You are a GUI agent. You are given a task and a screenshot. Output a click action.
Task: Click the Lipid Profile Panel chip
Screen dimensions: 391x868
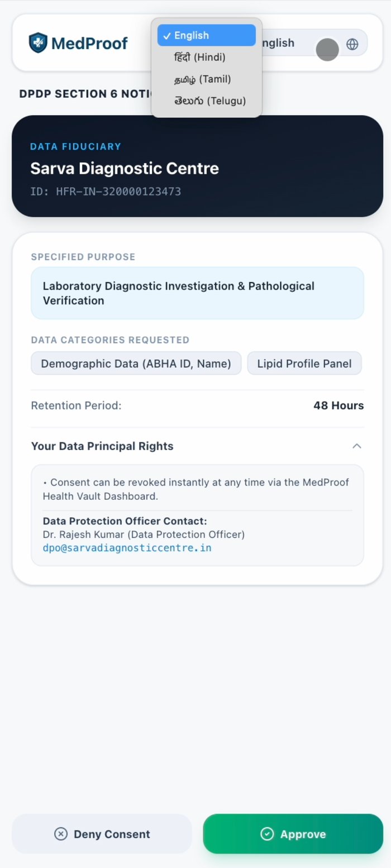[304, 363]
